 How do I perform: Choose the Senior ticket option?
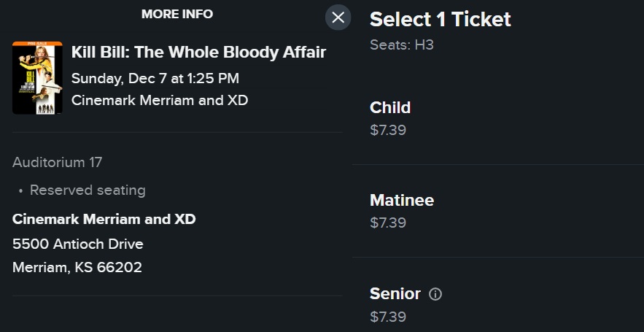pos(395,293)
